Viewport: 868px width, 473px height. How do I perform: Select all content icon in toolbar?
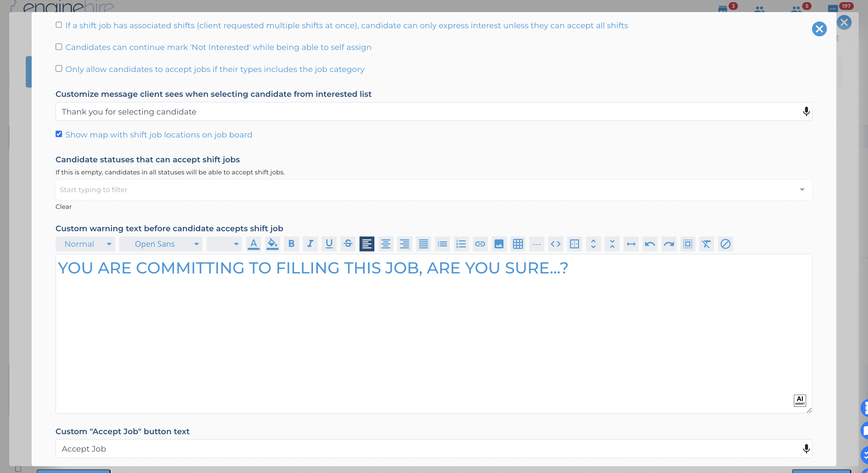pos(687,244)
